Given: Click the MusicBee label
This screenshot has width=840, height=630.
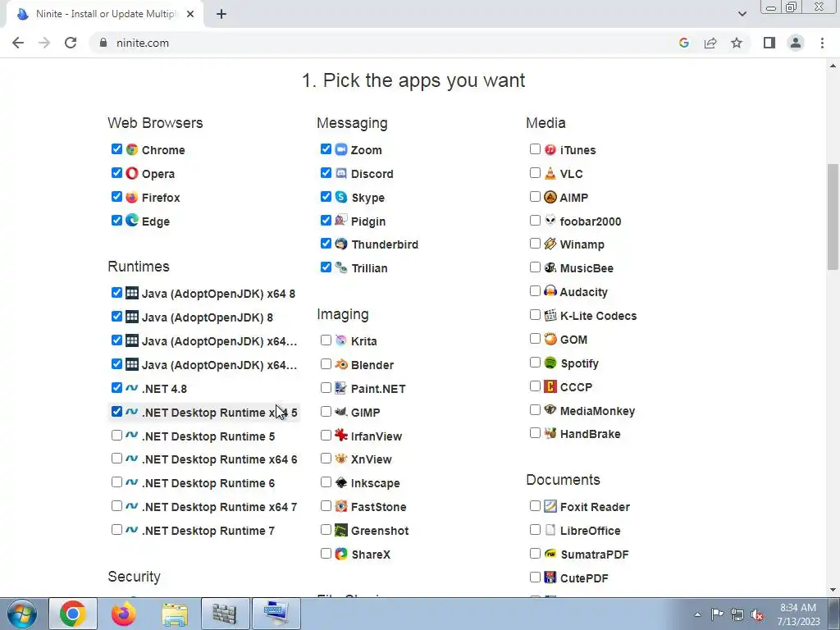Looking at the screenshot, I should pyautogui.click(x=587, y=268).
